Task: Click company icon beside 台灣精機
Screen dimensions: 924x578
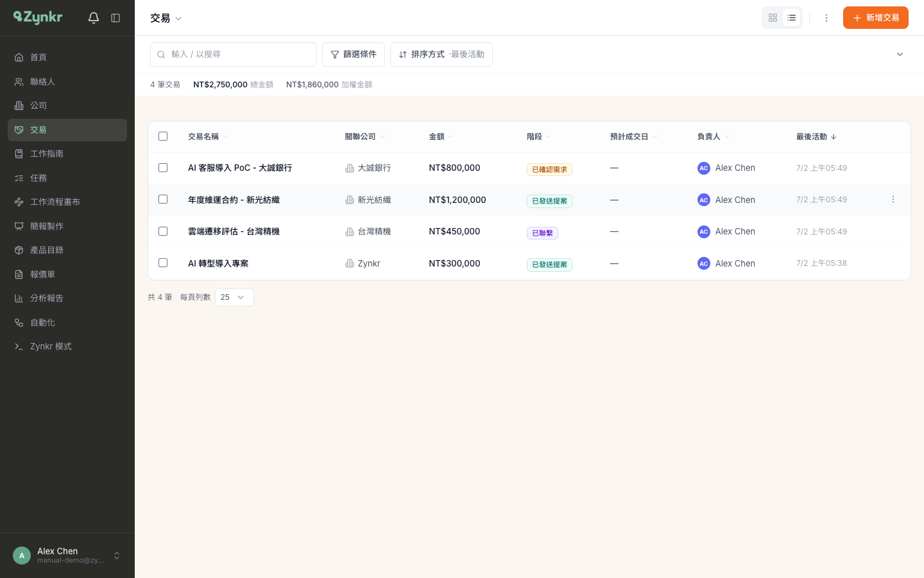Action: click(350, 232)
